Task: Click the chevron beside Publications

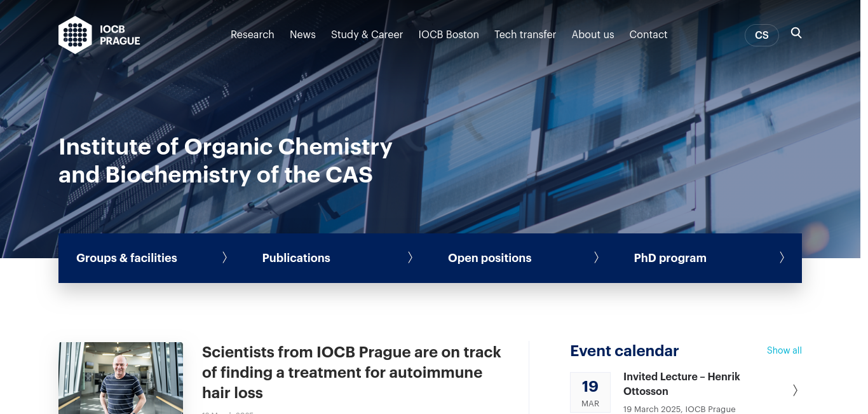Action: click(x=410, y=258)
